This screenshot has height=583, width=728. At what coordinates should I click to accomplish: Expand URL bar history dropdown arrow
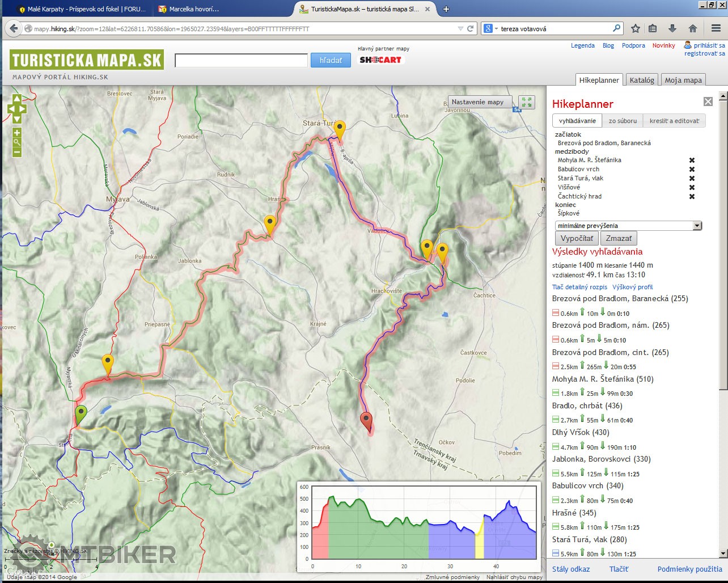pos(460,28)
